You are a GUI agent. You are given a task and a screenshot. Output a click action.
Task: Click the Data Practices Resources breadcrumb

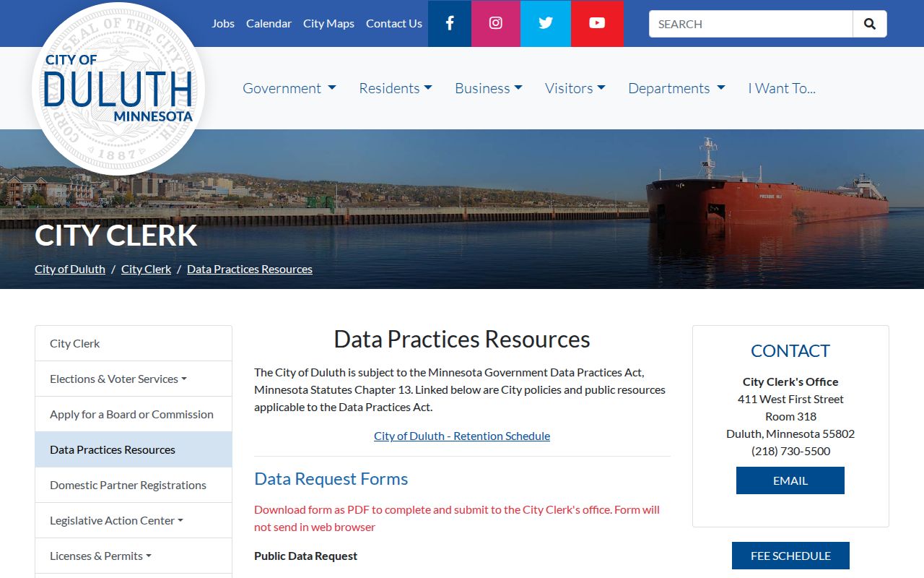[x=250, y=269]
